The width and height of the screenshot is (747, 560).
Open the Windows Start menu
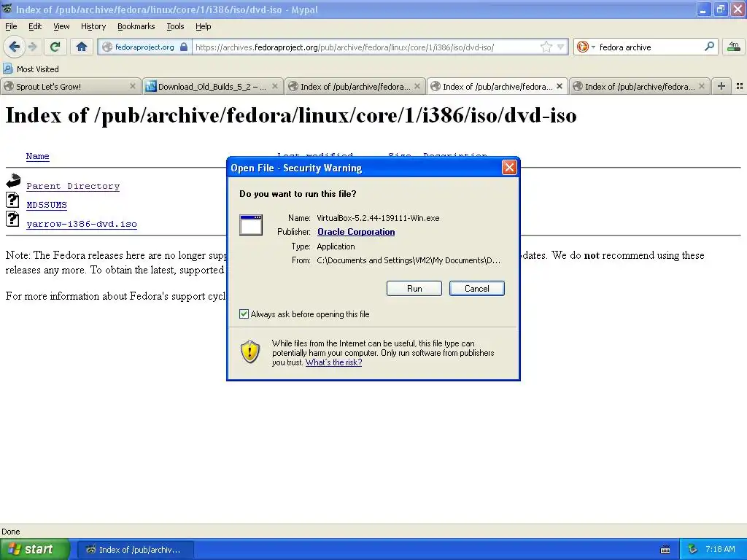[35, 550]
